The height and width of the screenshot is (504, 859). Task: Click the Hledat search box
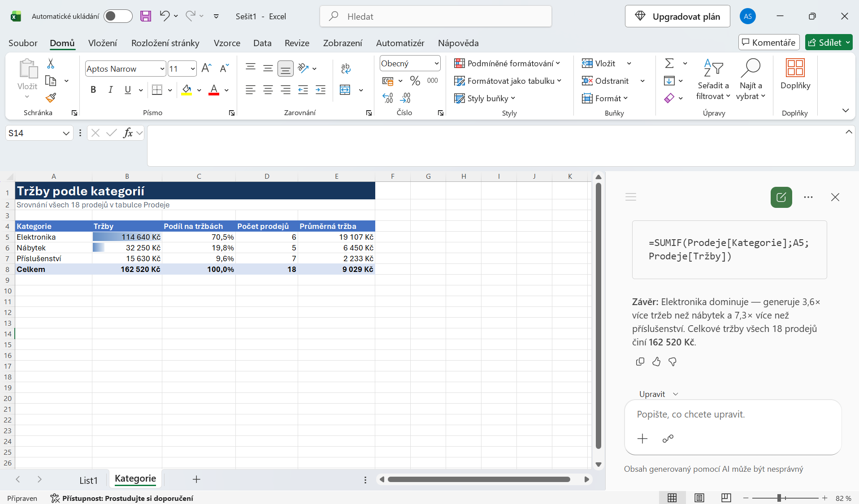436,17
